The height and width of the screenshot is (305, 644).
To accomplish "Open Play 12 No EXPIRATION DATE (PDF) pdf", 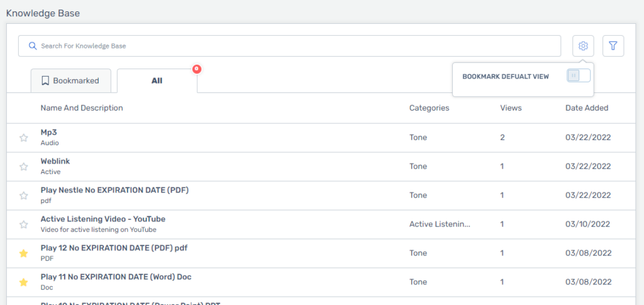I will coord(114,248).
